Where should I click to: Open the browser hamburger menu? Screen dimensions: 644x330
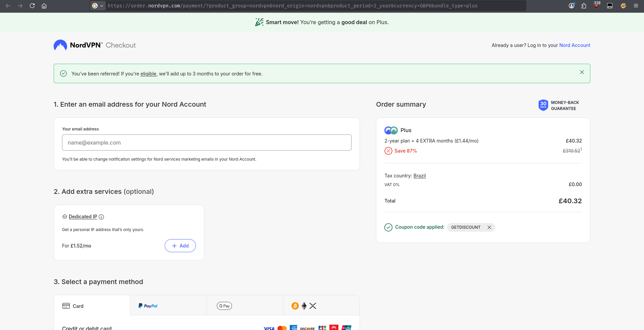click(x=636, y=6)
